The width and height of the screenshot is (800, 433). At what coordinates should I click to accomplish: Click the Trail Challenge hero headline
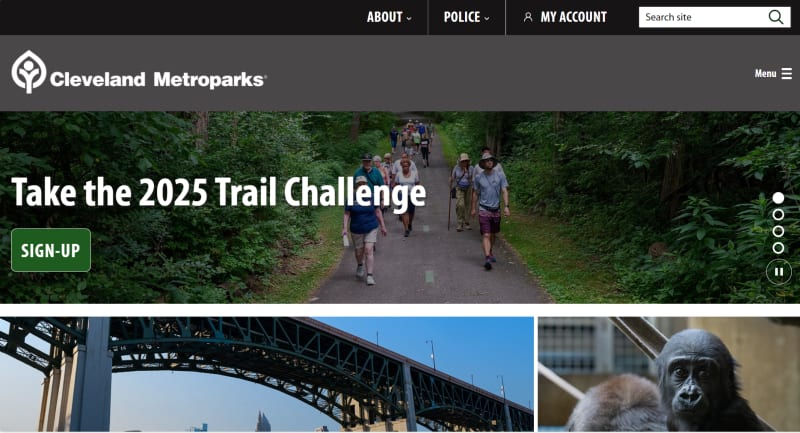pos(218,193)
